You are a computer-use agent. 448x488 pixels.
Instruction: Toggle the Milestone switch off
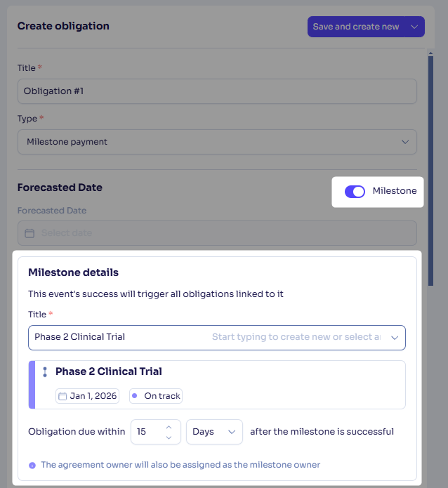(x=355, y=192)
